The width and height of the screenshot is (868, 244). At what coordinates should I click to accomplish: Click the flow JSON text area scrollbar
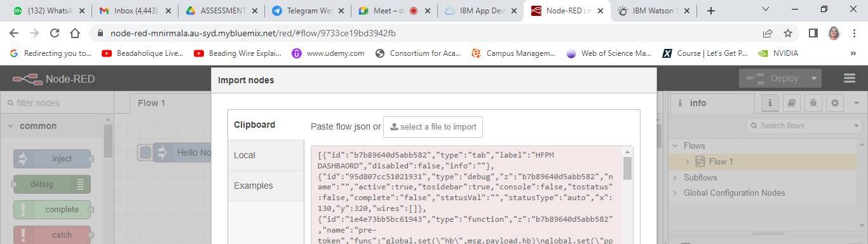[x=628, y=168]
